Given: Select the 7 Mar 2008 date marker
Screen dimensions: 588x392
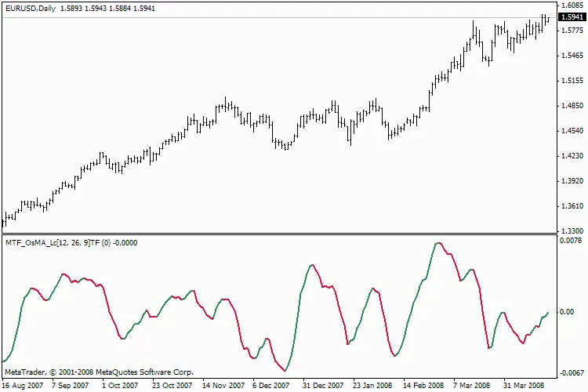Looking at the screenshot, I should tap(474, 385).
